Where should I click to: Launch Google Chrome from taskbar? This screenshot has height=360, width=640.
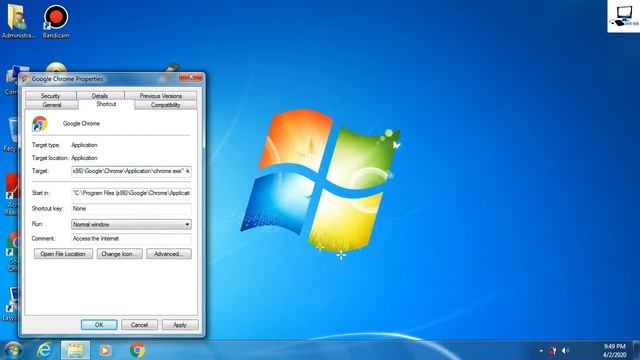click(137, 350)
